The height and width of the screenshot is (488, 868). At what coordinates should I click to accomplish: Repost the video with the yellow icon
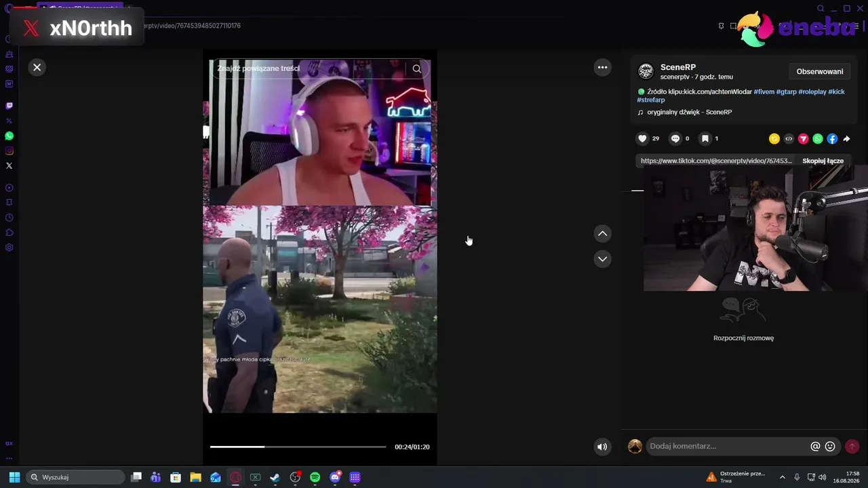click(x=774, y=138)
